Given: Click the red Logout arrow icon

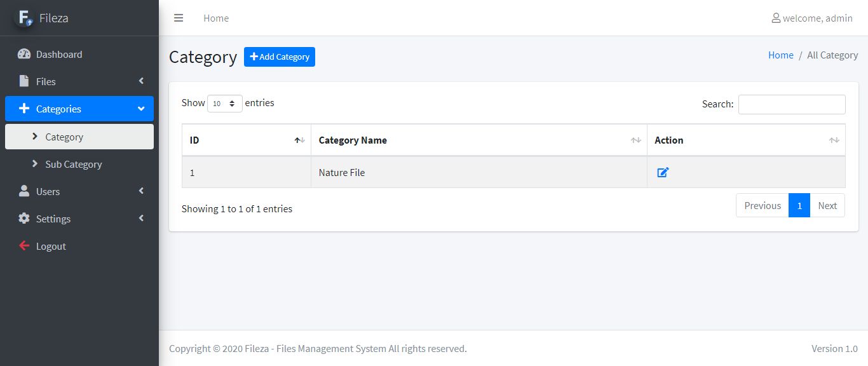Looking at the screenshot, I should [x=24, y=246].
